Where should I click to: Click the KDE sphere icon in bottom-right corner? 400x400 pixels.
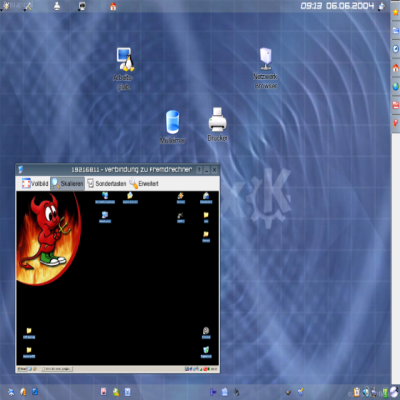[x=395, y=392]
